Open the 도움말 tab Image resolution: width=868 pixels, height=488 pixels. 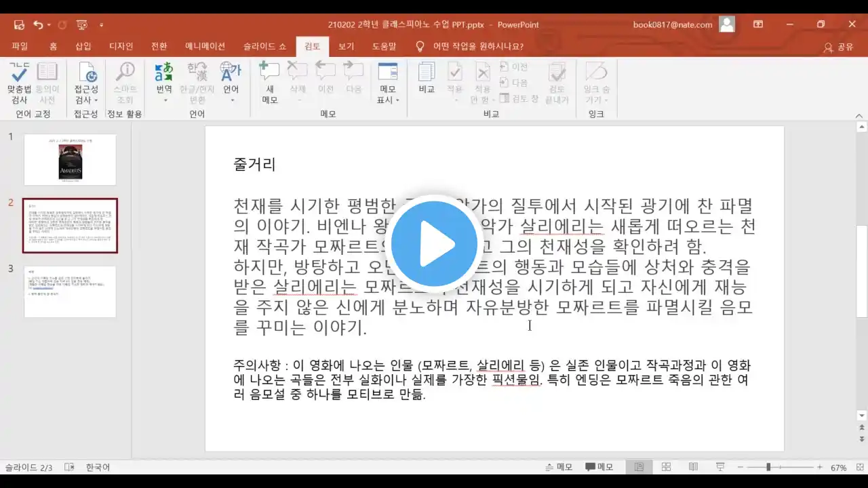coord(384,47)
